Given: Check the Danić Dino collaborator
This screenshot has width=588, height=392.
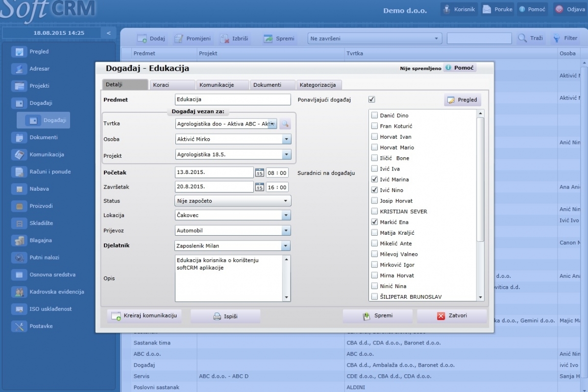Looking at the screenshot, I should tap(375, 116).
